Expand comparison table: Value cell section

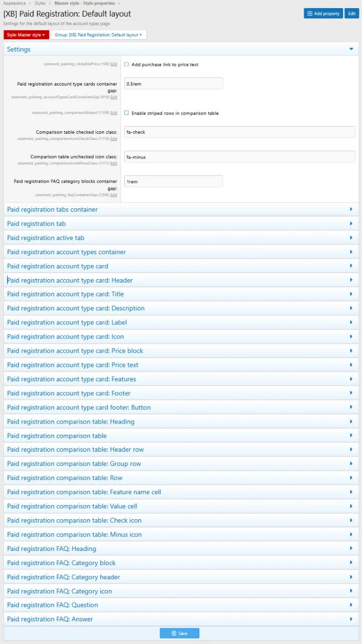tap(181, 506)
